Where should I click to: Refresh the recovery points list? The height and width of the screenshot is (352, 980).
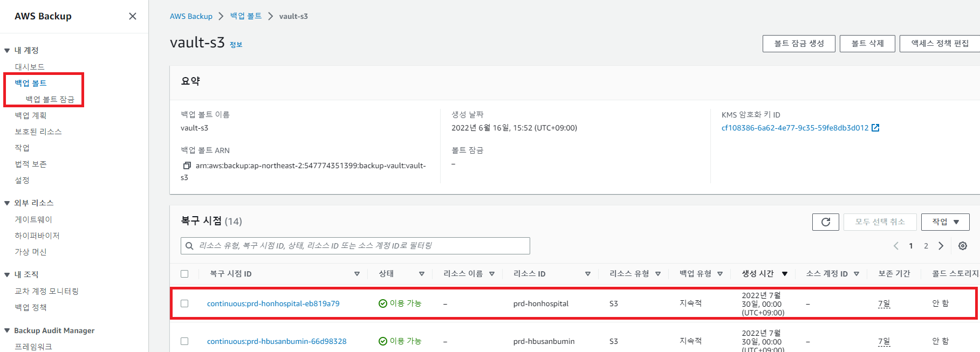pyautogui.click(x=825, y=222)
